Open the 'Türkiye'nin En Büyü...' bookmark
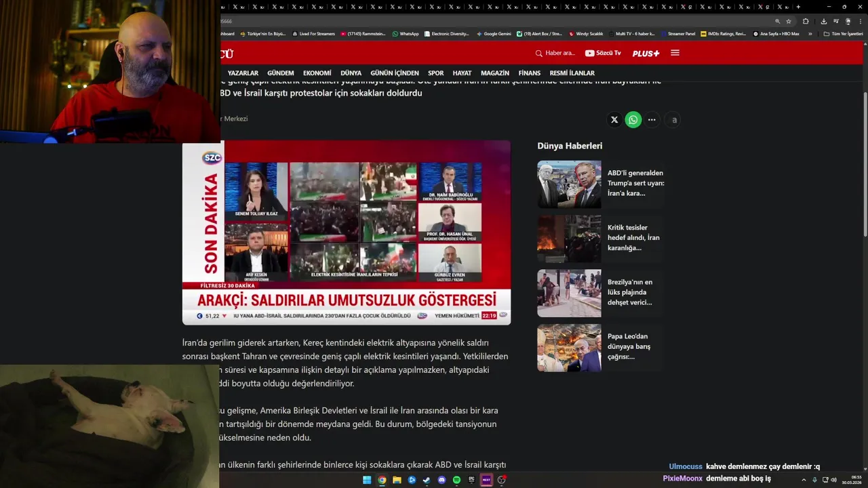 262,33
